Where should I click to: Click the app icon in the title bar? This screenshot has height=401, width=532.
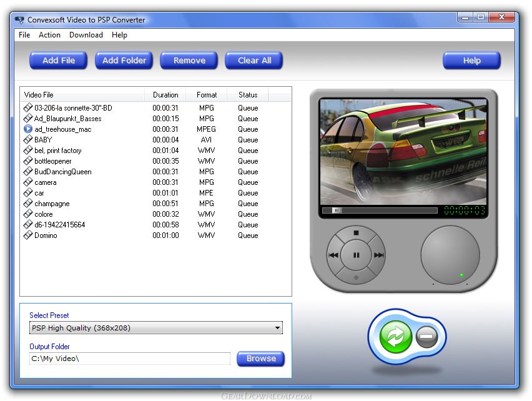[x=19, y=20]
